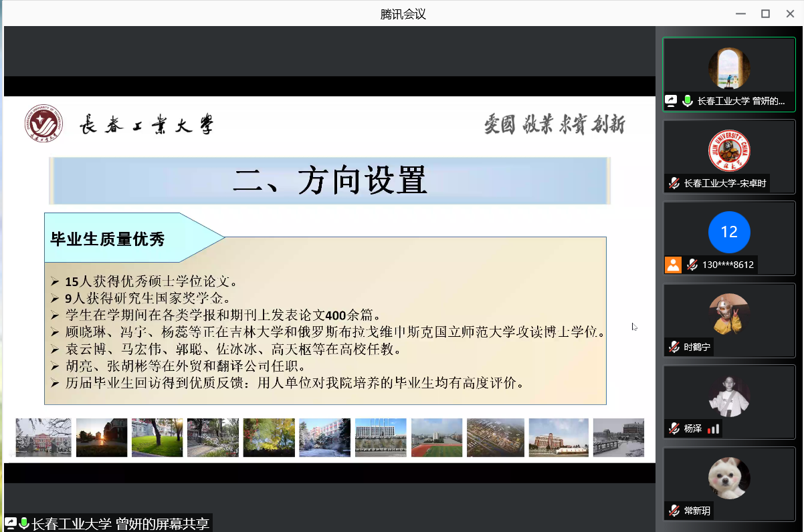Click the green microphone icon on 曾妍's tile
This screenshot has width=804, height=532.
[687, 101]
